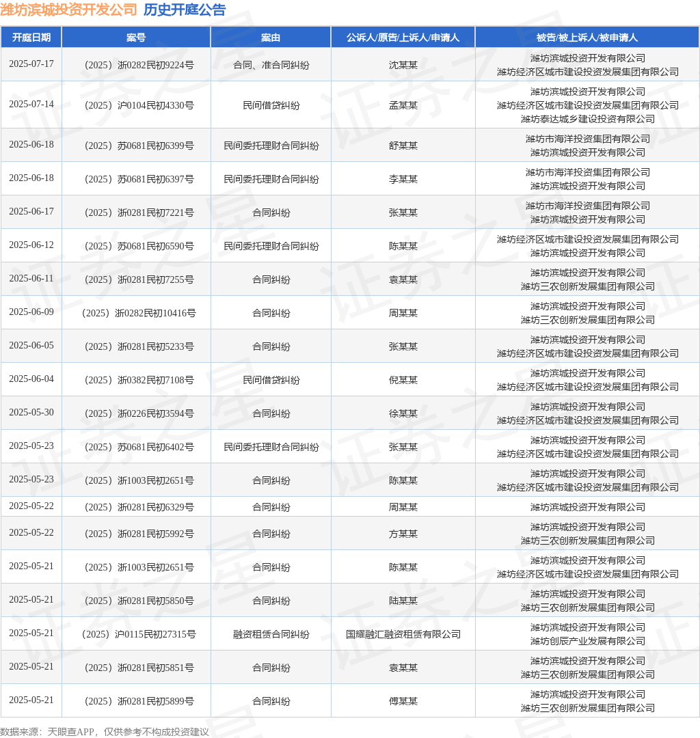Pick case number (2025)浙0281民初7221号
The height and width of the screenshot is (738, 700).
139,213
